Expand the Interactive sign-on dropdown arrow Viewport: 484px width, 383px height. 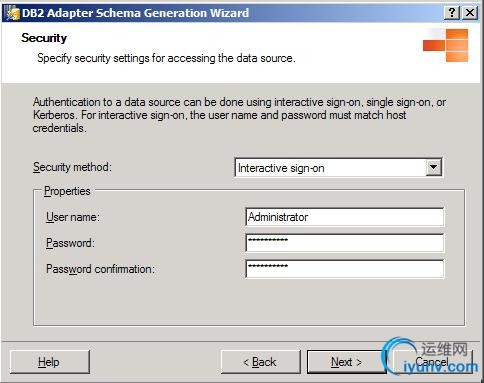pyautogui.click(x=433, y=167)
